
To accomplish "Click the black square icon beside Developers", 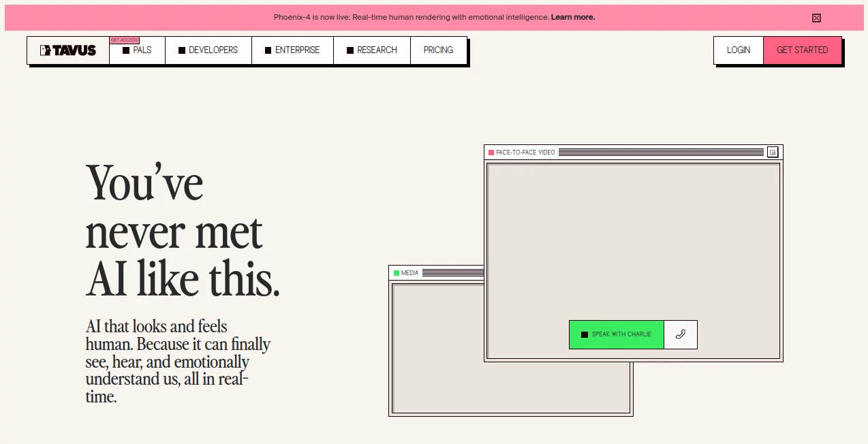I will pos(182,50).
